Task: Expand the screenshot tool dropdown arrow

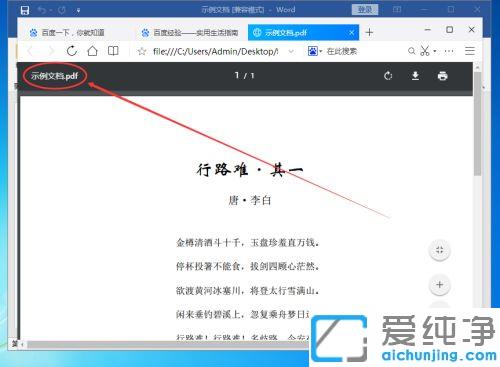Action: coord(435,51)
